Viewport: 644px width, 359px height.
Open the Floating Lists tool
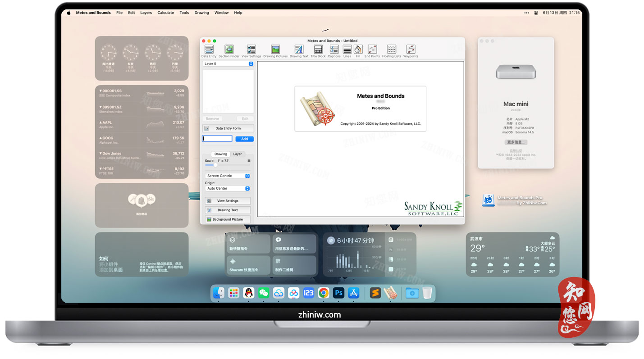point(392,51)
